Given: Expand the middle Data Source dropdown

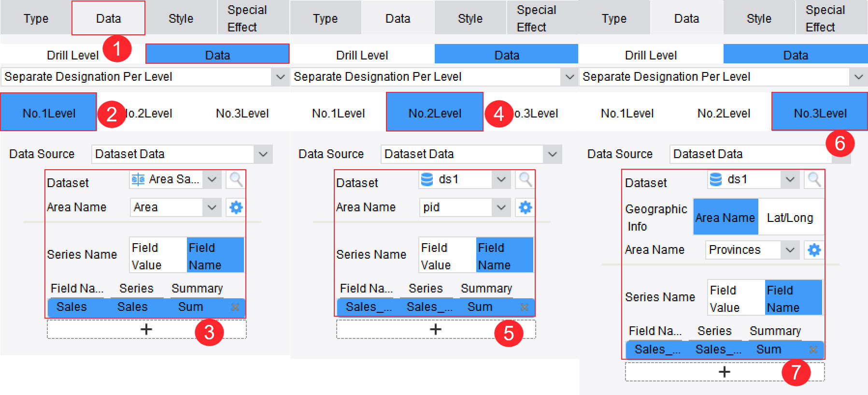Looking at the screenshot, I should coord(552,154).
